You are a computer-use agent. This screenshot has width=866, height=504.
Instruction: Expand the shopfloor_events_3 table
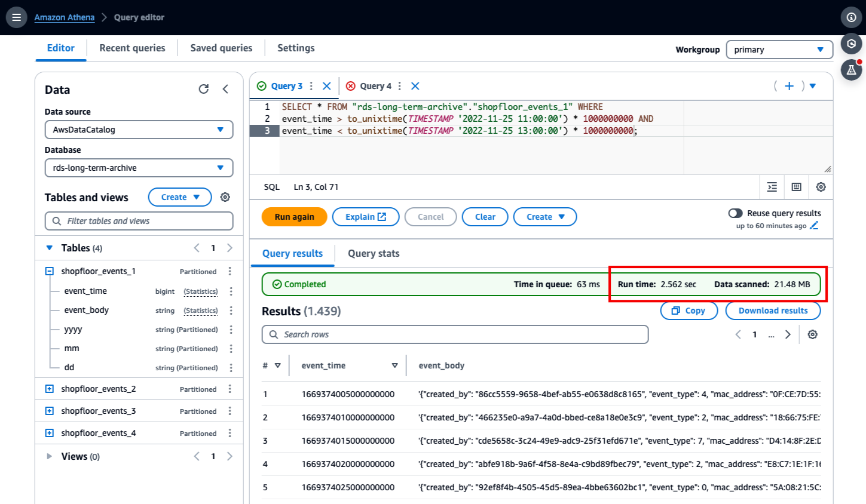[x=50, y=411]
